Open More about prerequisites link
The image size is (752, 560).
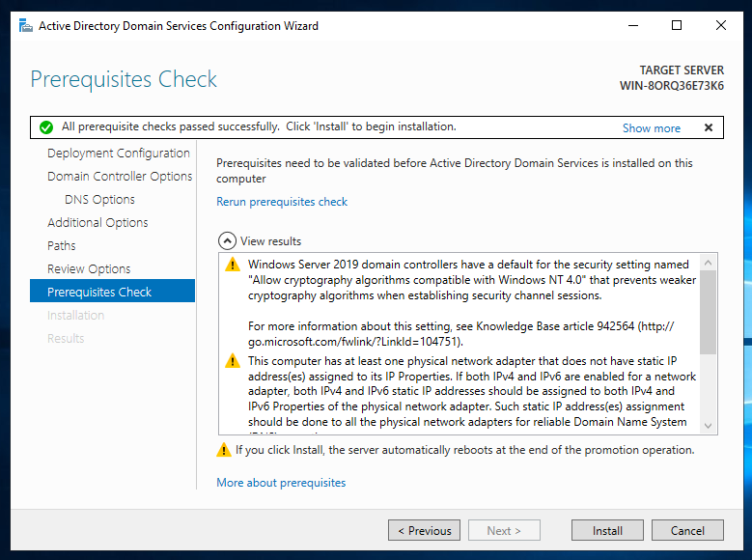281,482
